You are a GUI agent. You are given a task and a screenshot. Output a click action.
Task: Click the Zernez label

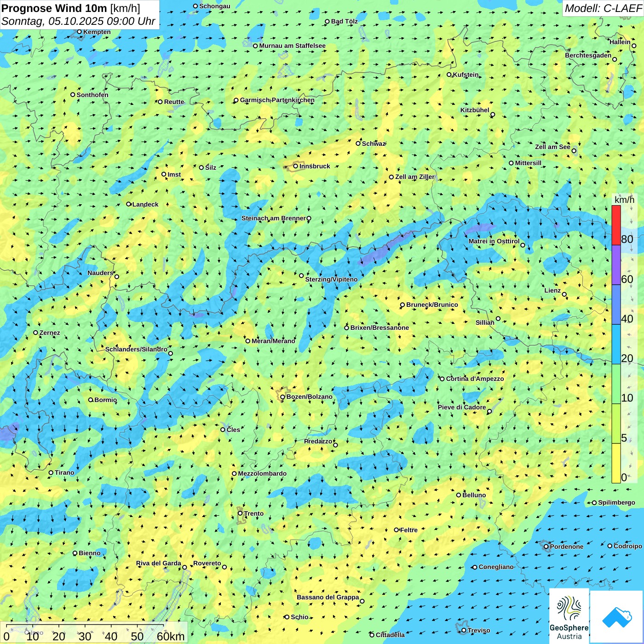tap(50, 333)
